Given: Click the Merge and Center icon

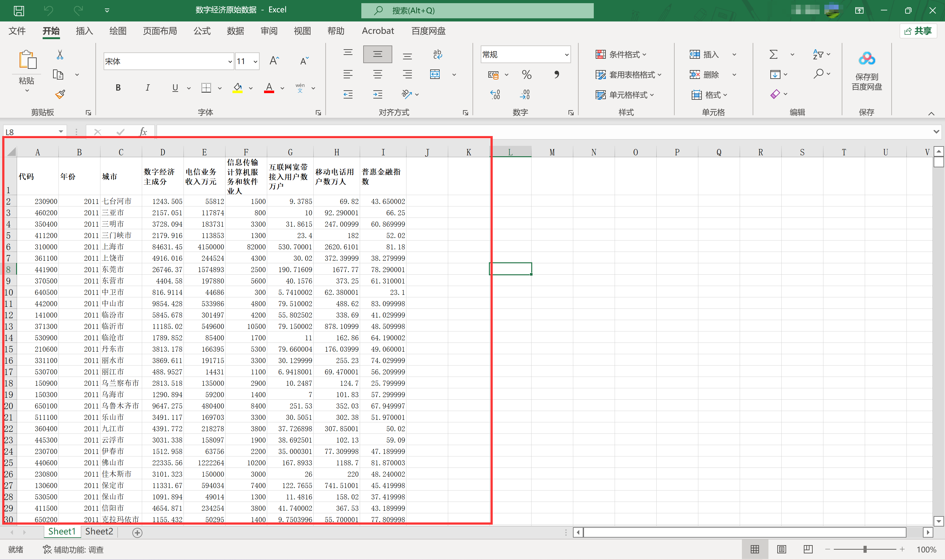Looking at the screenshot, I should point(435,74).
